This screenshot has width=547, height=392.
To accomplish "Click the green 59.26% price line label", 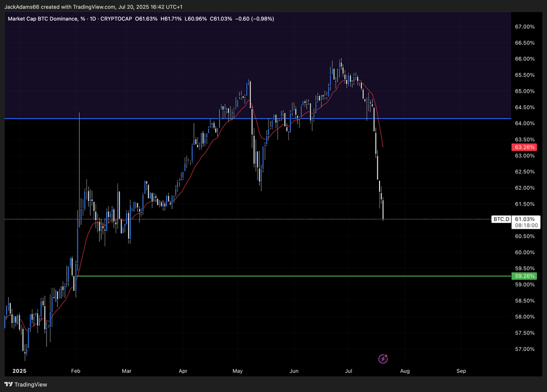I will pos(524,276).
